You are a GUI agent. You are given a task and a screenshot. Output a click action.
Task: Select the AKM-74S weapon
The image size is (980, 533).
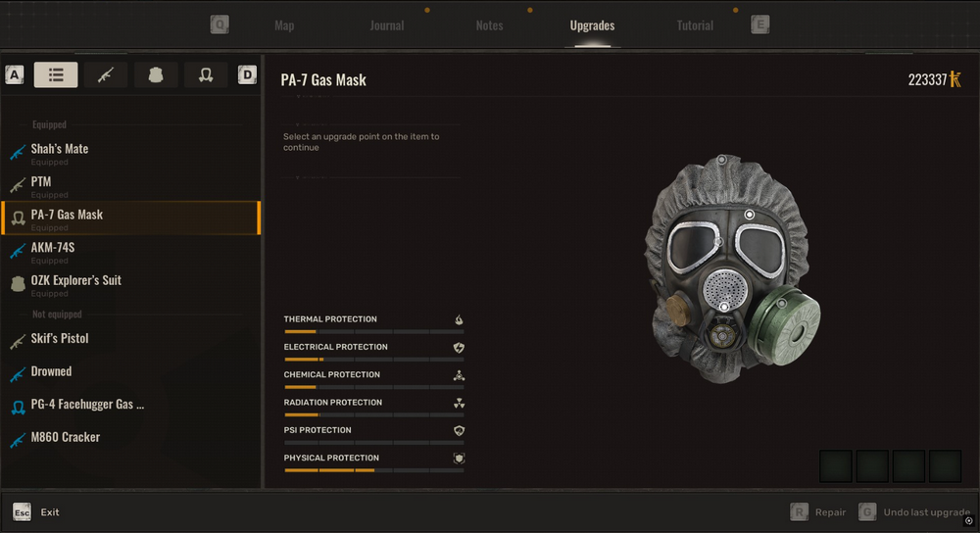53,248
